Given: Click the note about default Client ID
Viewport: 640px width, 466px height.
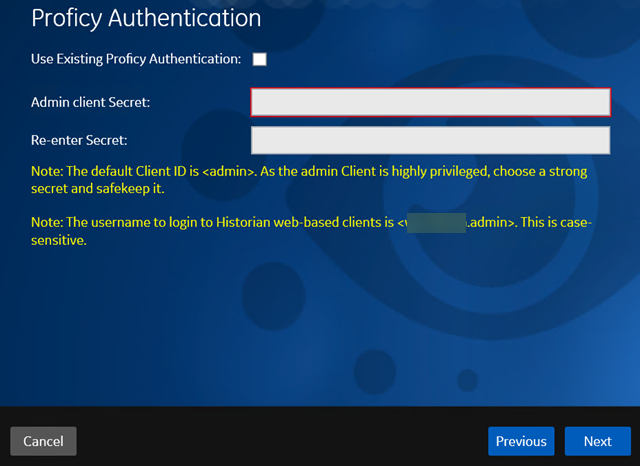Looking at the screenshot, I should click(x=309, y=180).
